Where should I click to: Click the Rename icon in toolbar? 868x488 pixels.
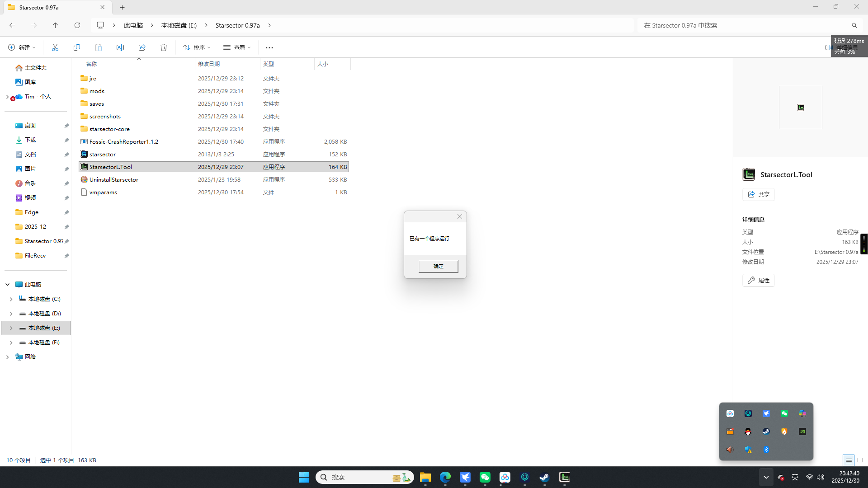point(120,47)
